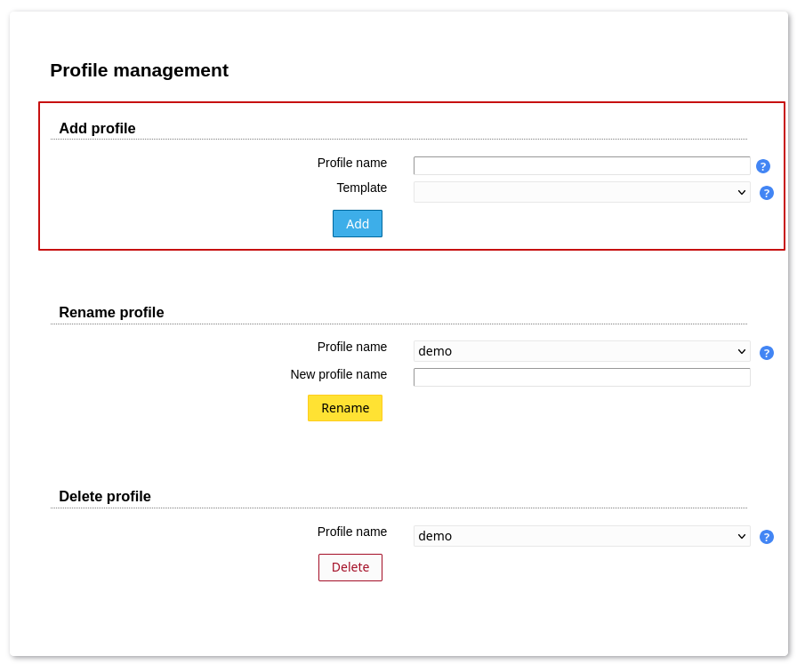Click the Rename profile section heading
805x672 pixels.
pos(111,313)
